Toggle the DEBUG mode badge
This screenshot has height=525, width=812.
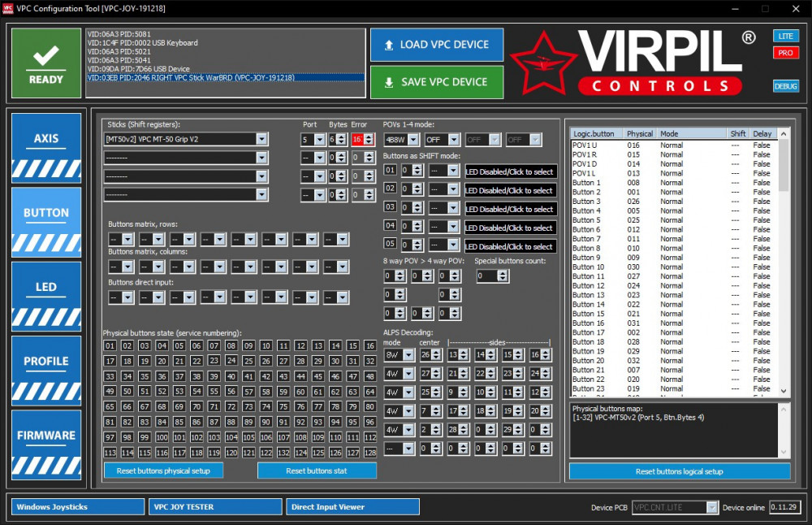[785, 86]
